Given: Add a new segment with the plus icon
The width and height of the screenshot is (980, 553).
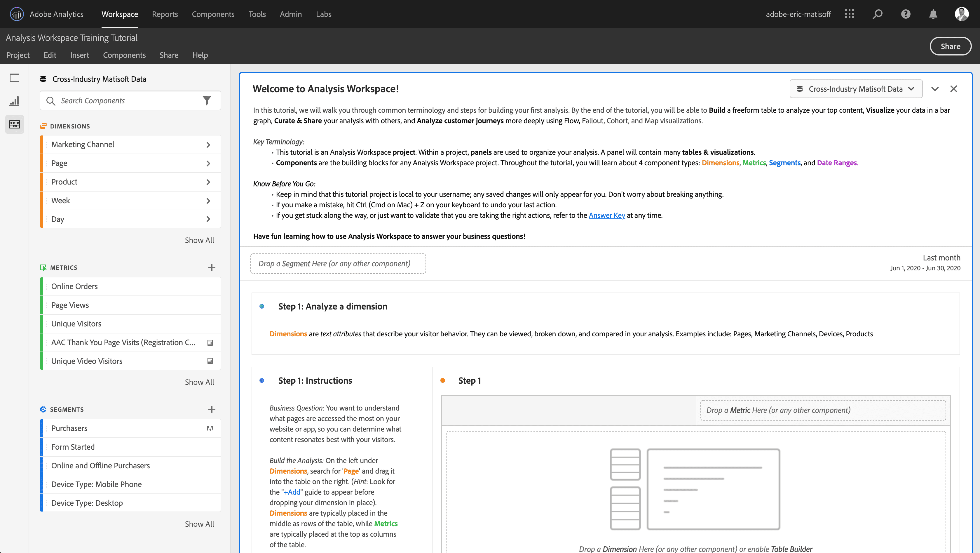Looking at the screenshot, I should pyautogui.click(x=212, y=409).
